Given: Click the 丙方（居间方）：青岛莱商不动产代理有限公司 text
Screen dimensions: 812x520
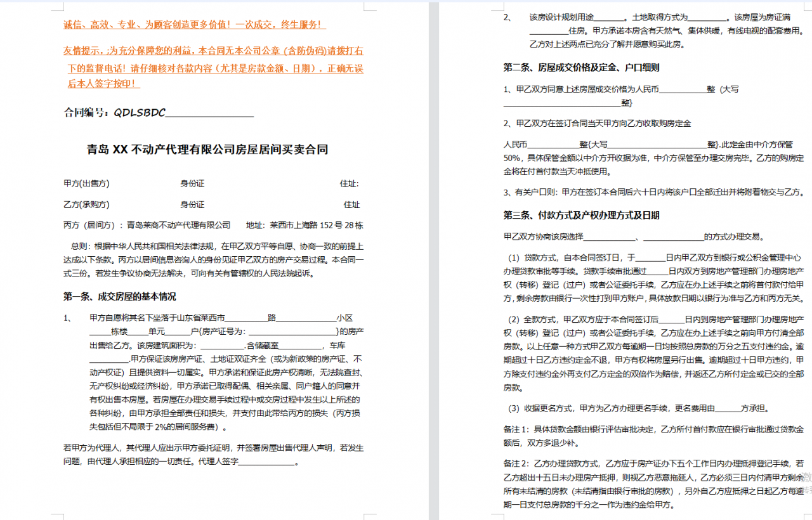Looking at the screenshot, I should tap(147, 225).
